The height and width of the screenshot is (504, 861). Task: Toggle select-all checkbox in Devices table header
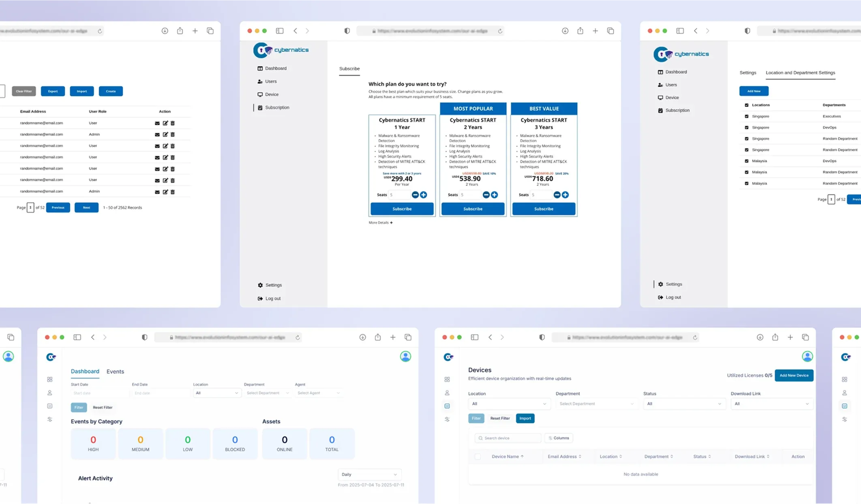pos(478,457)
